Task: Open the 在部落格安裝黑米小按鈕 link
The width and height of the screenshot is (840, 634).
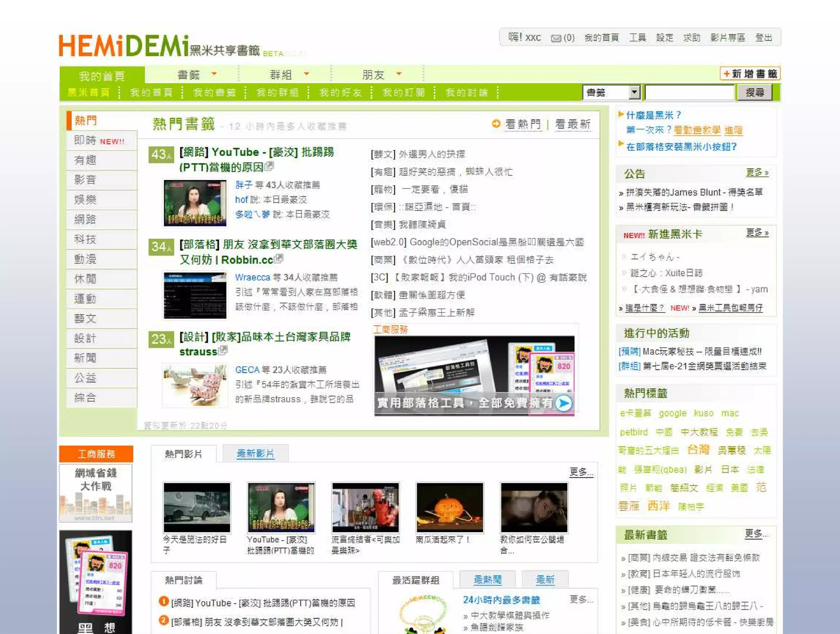Action: pos(681,147)
